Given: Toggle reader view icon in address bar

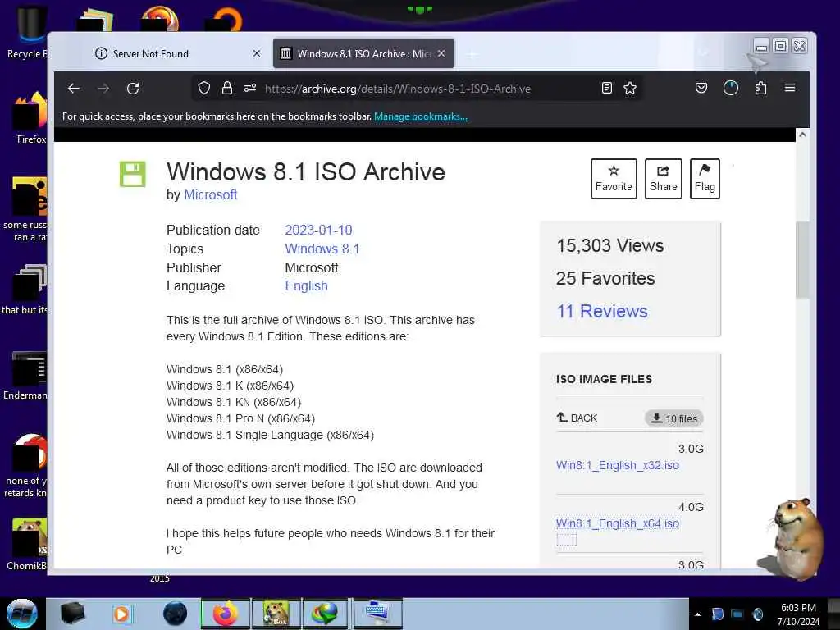Looking at the screenshot, I should click(607, 89).
